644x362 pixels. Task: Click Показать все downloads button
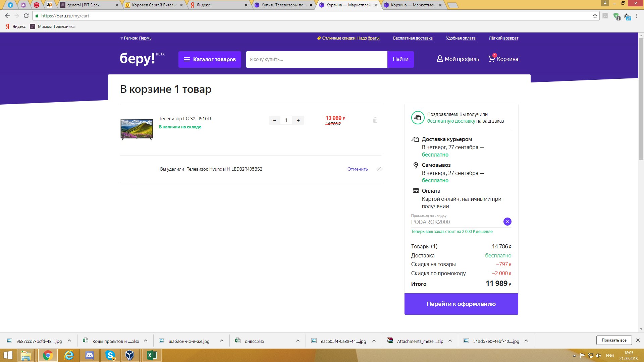[614, 340]
